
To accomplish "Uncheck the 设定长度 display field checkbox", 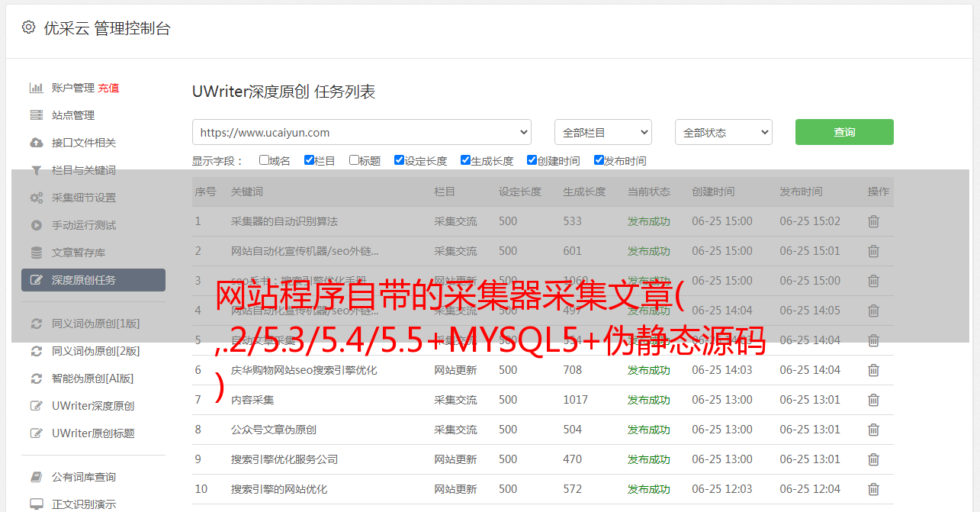I will (399, 160).
